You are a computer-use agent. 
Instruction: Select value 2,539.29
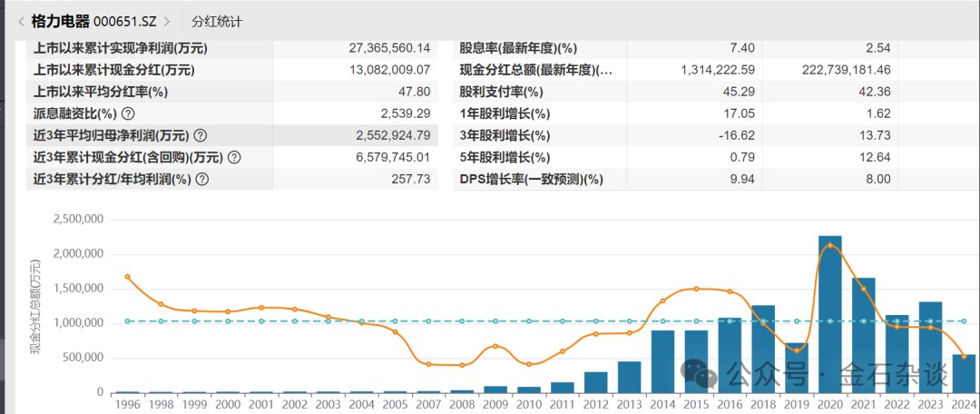[407, 113]
